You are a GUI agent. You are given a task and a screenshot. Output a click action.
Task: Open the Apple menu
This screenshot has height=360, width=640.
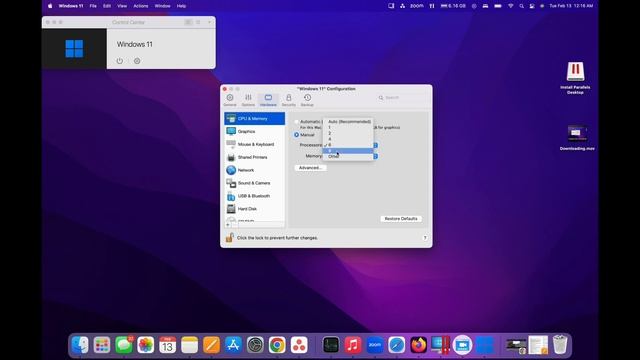coord(50,6)
